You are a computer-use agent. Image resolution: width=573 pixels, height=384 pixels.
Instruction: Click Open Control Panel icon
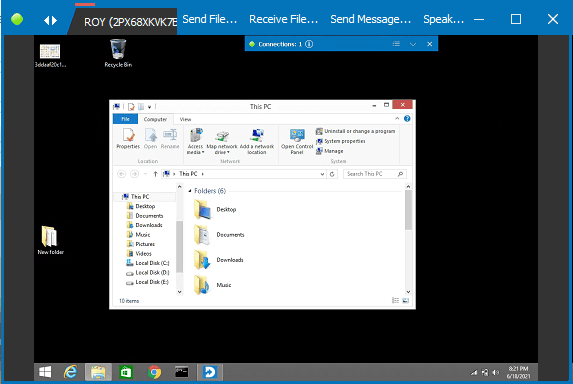tap(297, 141)
